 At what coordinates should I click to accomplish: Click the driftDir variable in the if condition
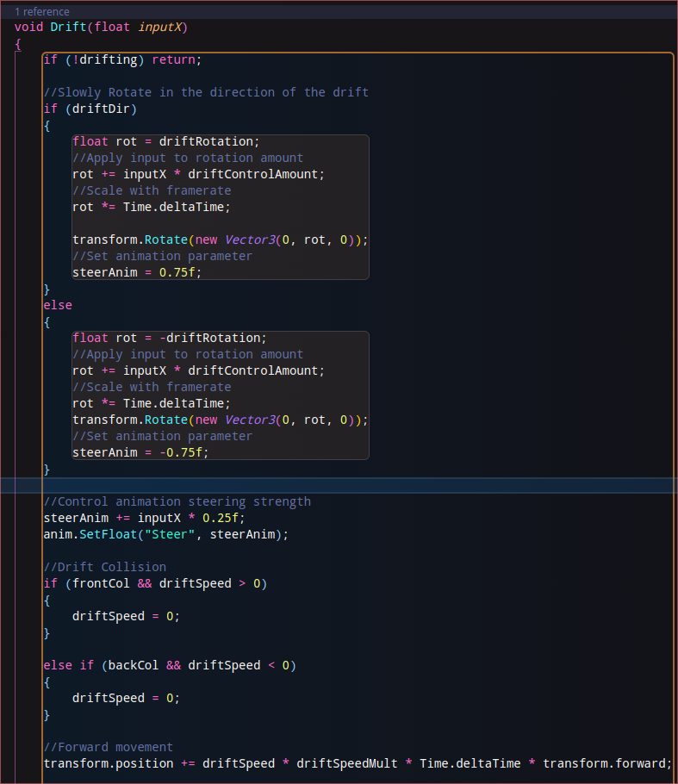tap(101, 109)
